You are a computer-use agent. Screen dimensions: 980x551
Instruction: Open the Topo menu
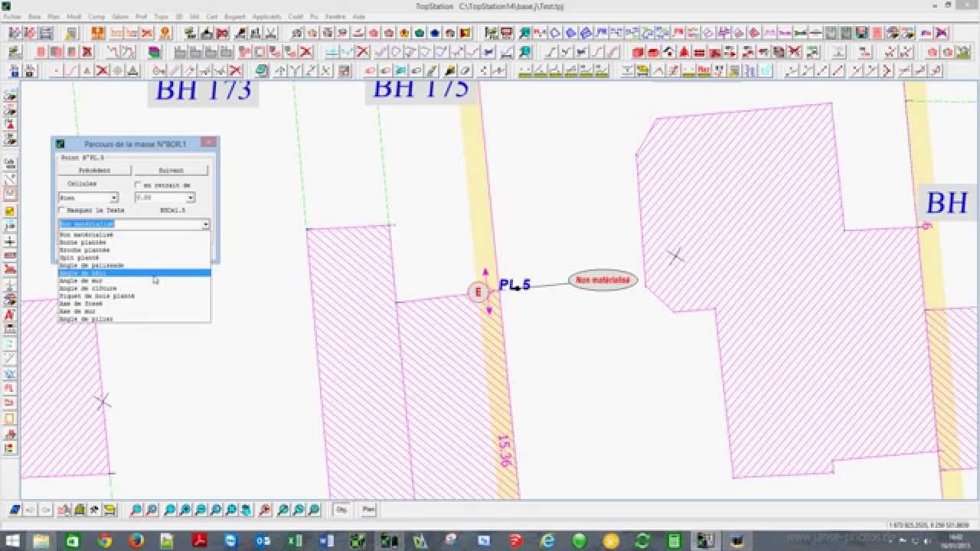pos(161,16)
